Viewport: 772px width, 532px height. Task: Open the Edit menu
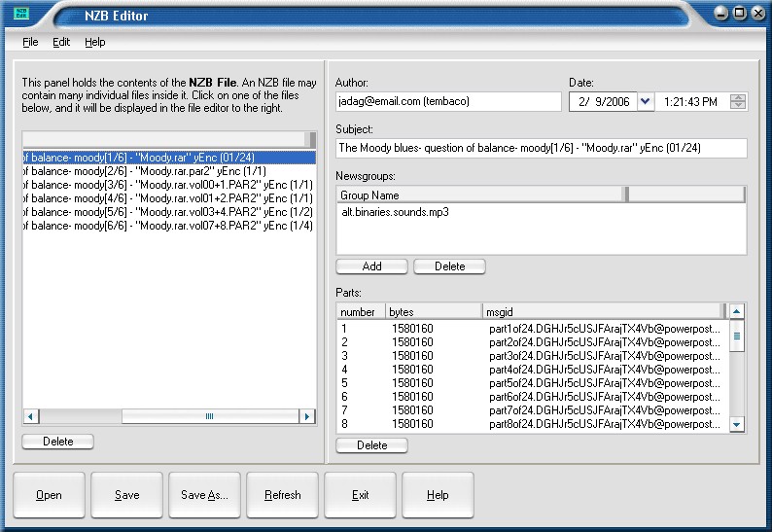click(x=61, y=42)
